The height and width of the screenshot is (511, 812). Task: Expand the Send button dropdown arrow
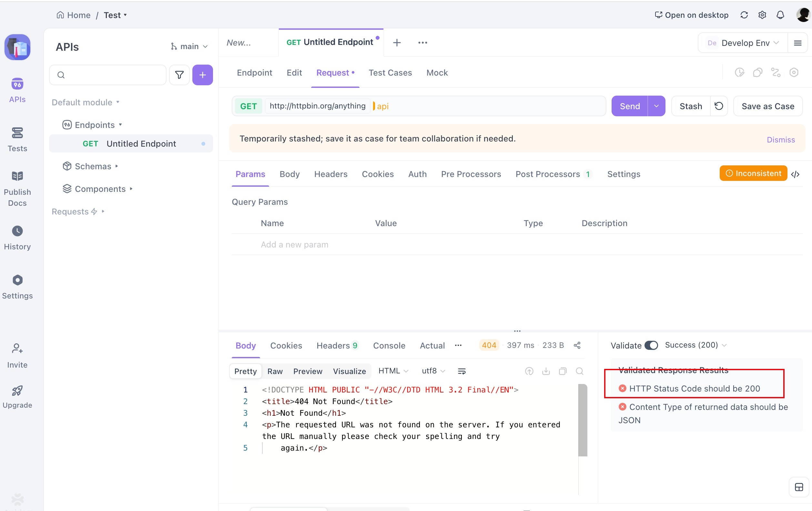(656, 106)
